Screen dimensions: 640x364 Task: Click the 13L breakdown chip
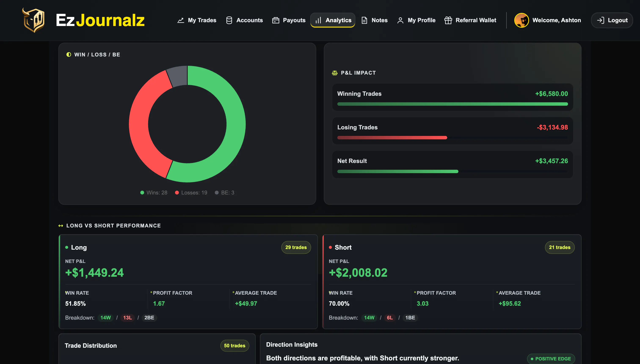pos(127,318)
